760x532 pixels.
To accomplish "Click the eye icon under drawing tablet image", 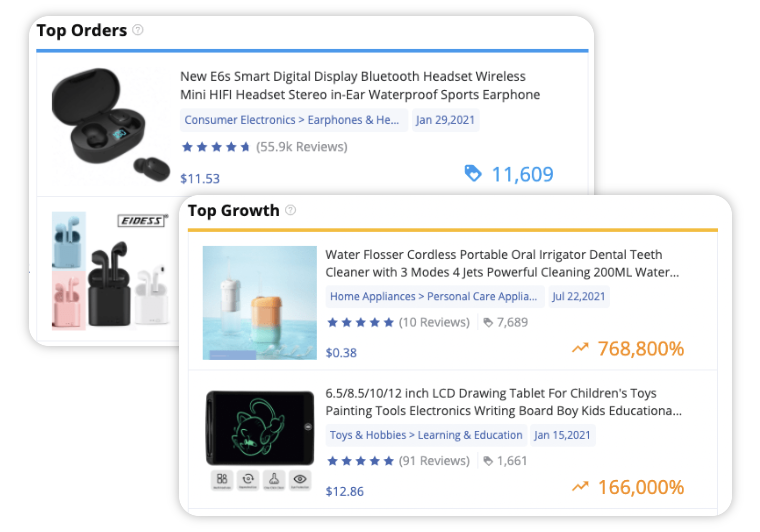I will point(300,479).
